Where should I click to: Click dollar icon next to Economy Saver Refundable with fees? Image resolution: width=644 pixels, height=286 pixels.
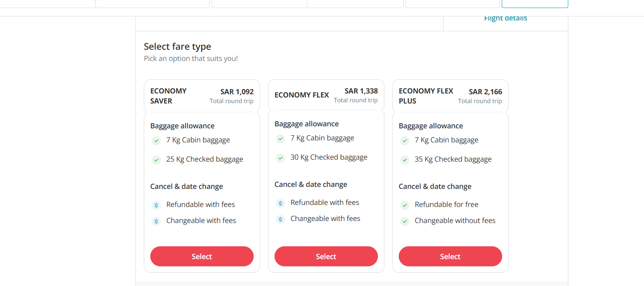point(156,205)
